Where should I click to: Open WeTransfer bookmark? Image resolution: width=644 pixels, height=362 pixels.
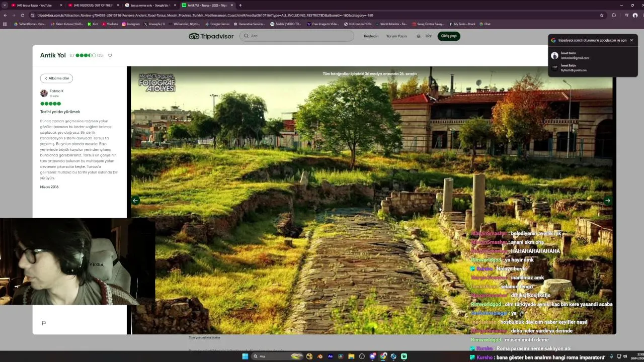tap(185, 24)
